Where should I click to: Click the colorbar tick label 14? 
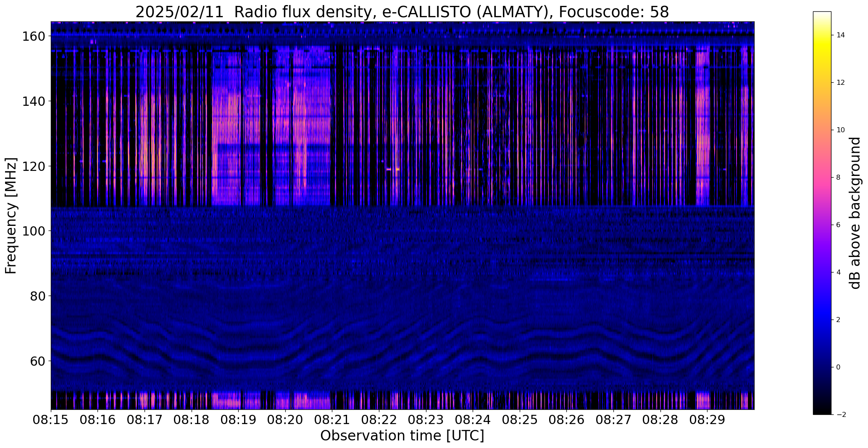pyautogui.click(x=841, y=35)
